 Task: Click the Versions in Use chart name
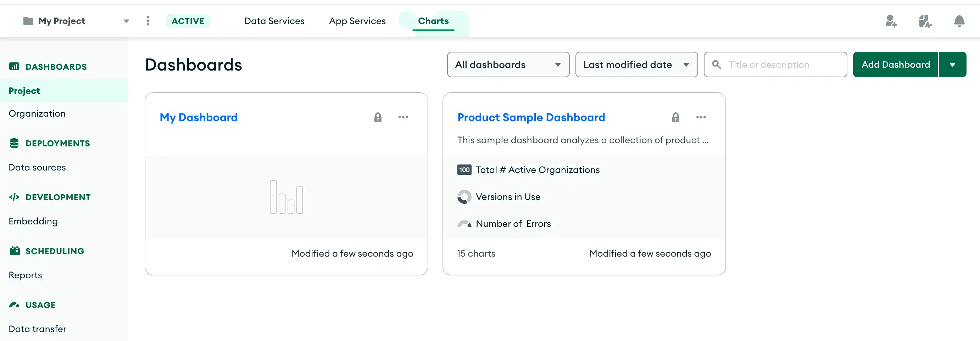point(508,197)
